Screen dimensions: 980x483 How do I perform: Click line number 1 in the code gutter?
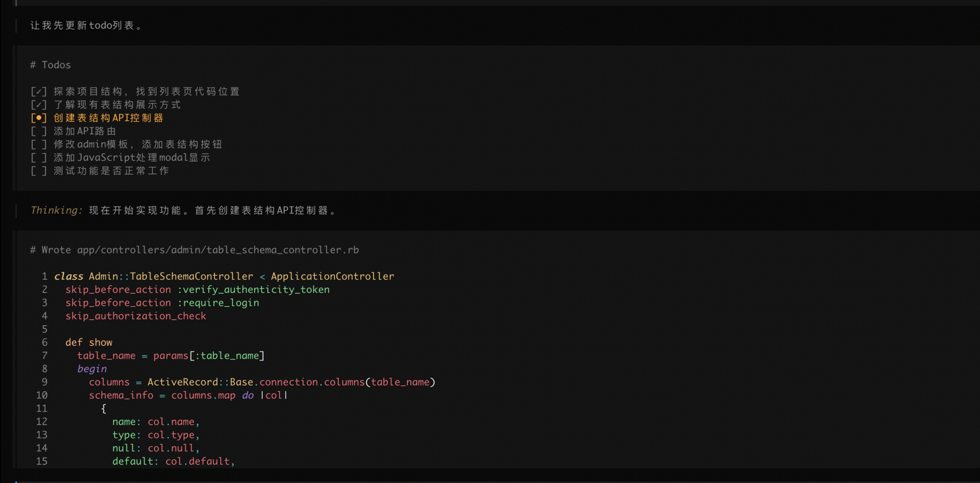[x=44, y=276]
